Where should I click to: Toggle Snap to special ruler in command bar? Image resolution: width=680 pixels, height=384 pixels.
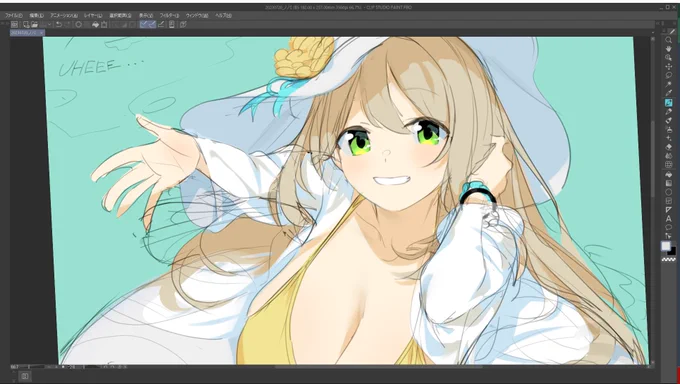(152, 24)
